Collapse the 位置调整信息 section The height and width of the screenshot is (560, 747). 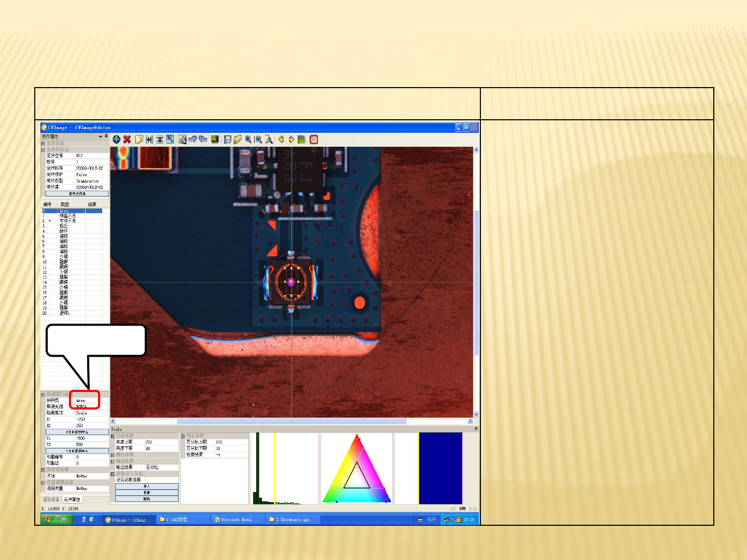click(x=43, y=482)
